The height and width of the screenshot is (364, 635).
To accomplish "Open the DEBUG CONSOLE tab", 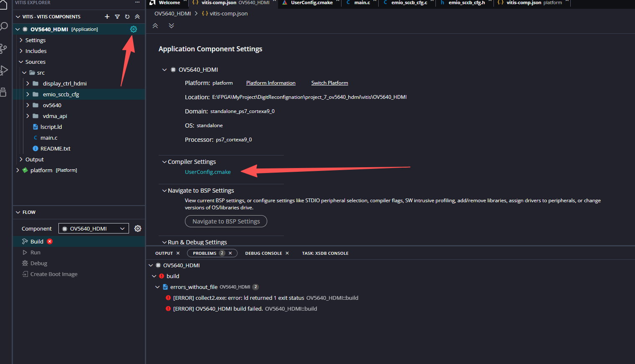I will point(263,253).
